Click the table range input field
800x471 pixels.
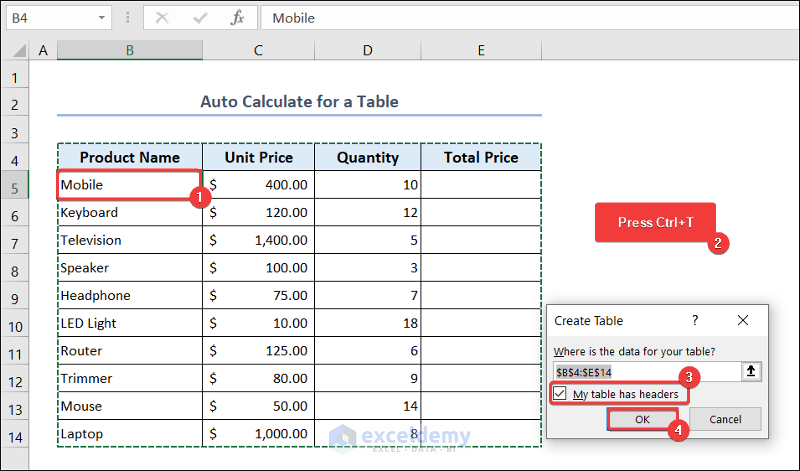[645, 371]
